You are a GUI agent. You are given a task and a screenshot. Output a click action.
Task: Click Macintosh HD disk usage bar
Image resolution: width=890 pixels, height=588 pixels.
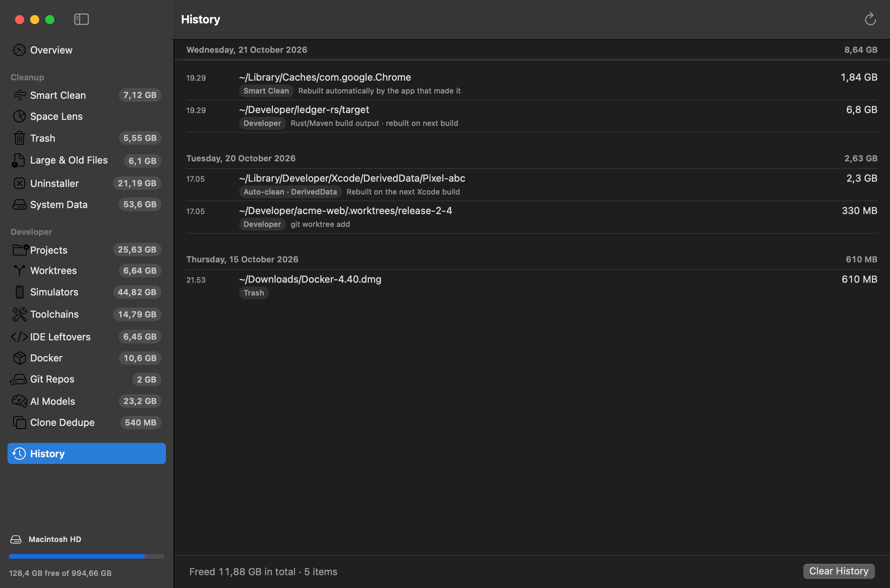(86, 556)
